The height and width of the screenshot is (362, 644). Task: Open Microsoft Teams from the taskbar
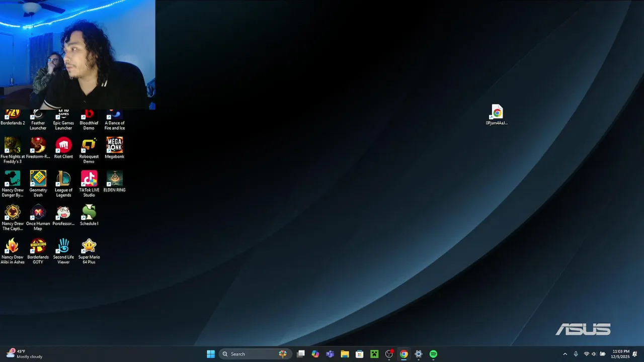[330, 354]
